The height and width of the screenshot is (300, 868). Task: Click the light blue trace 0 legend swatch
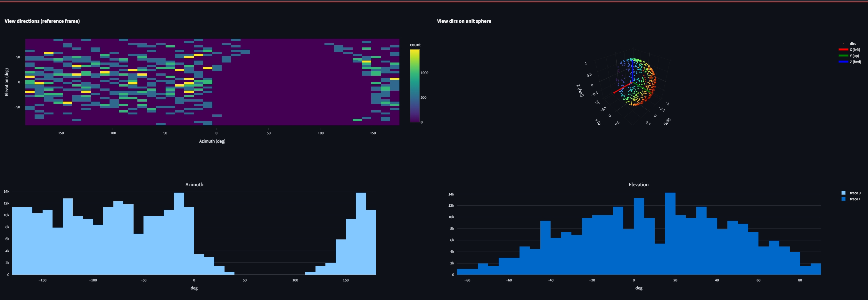tap(843, 193)
